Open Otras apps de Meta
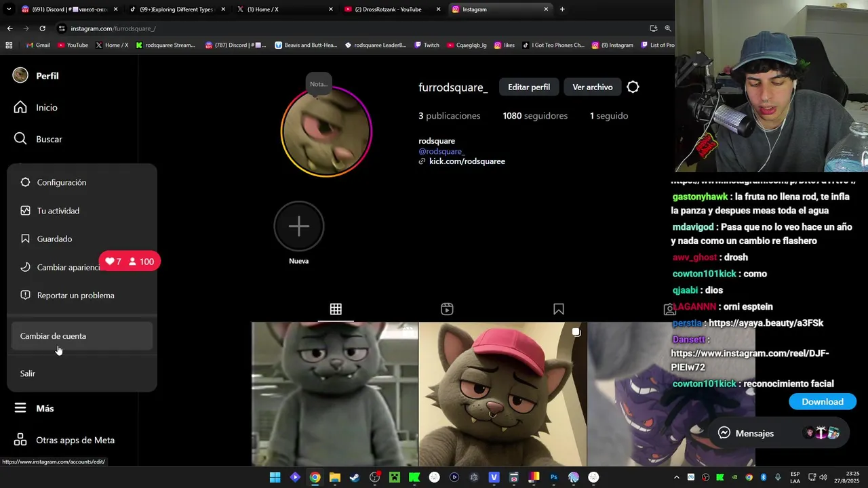This screenshot has height=488, width=868. tap(64, 440)
